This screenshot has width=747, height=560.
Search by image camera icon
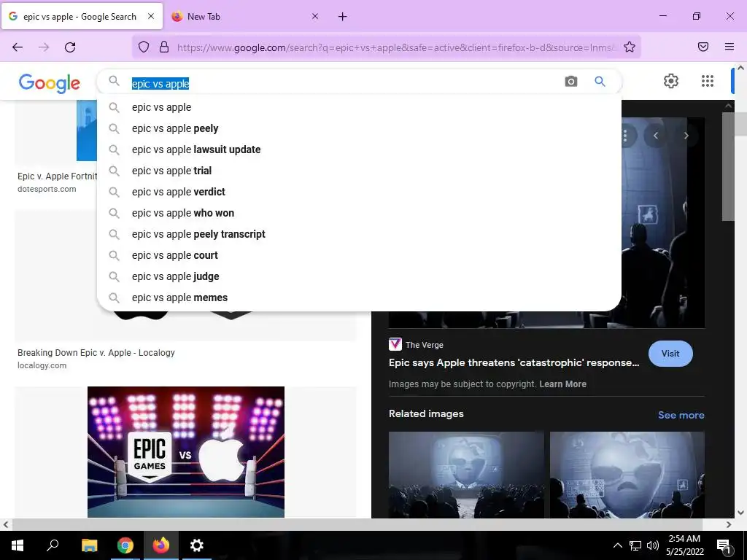coord(570,82)
